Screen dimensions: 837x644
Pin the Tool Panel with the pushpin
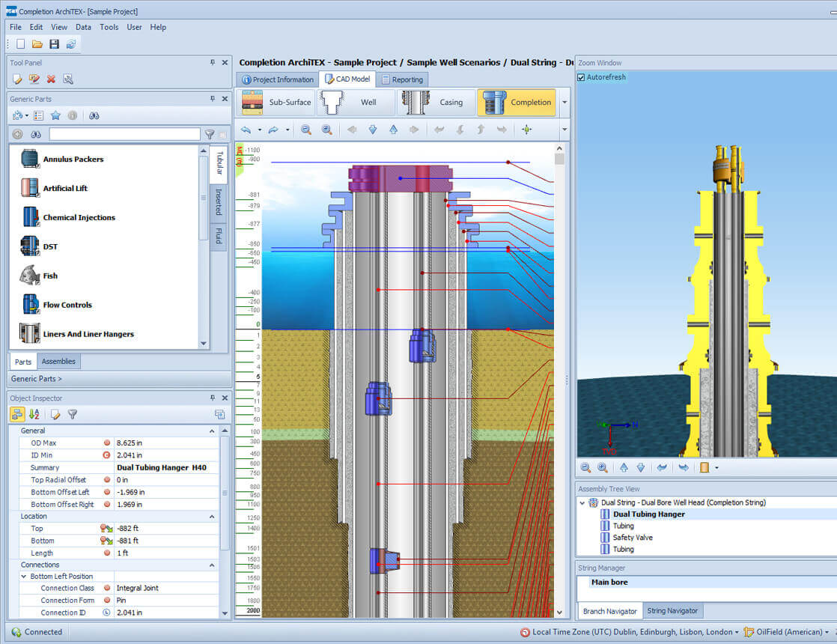click(213, 63)
